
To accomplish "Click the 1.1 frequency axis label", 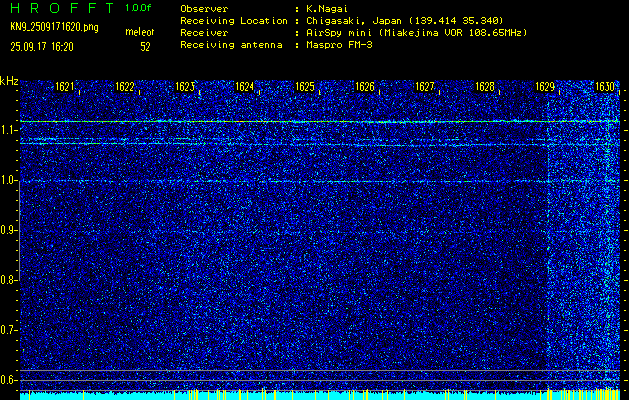I will click(x=7, y=130).
